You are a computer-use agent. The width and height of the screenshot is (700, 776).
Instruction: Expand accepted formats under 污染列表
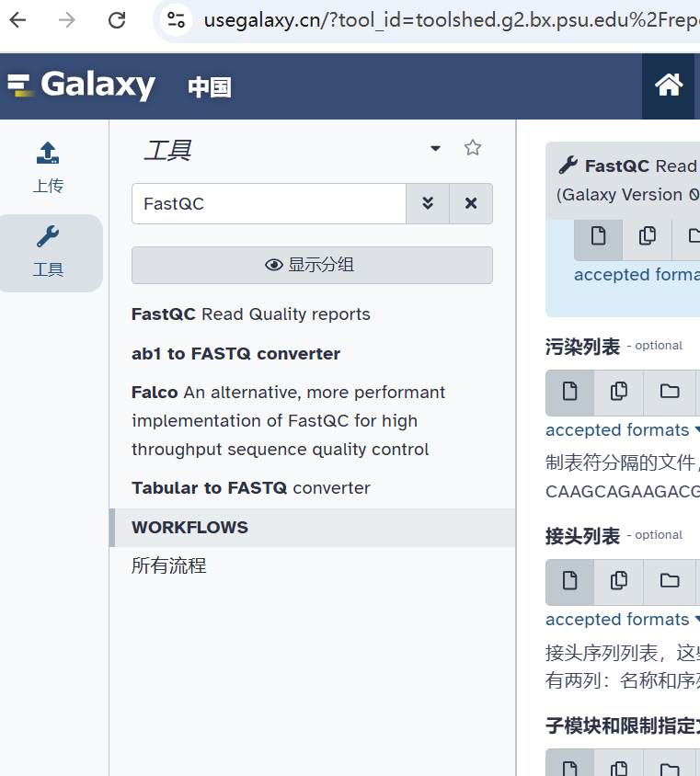623,430
